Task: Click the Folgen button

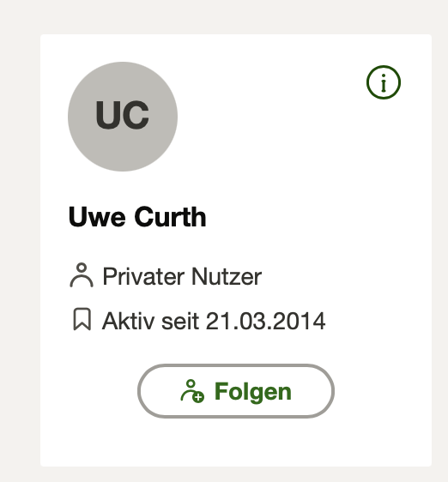Action: (x=236, y=391)
